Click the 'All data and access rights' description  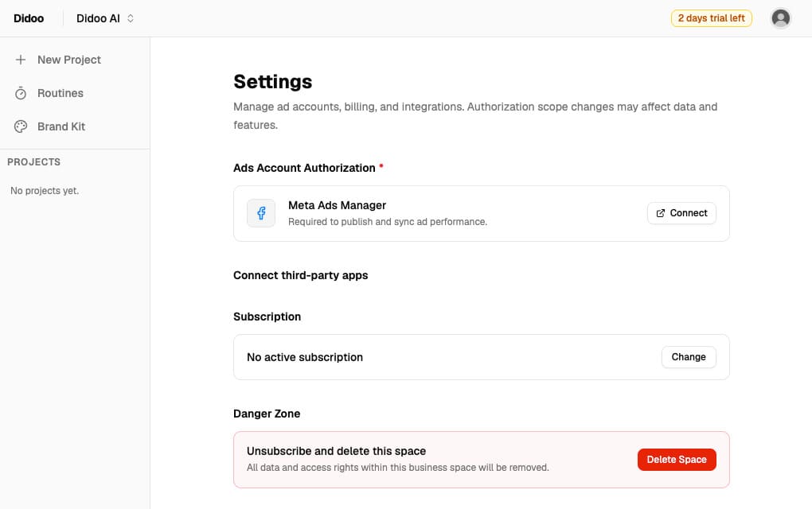pos(398,468)
